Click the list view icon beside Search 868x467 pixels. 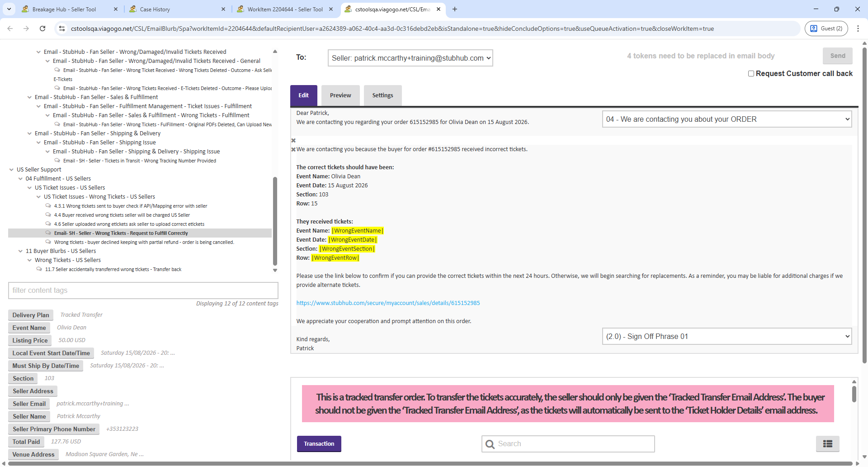point(827,444)
